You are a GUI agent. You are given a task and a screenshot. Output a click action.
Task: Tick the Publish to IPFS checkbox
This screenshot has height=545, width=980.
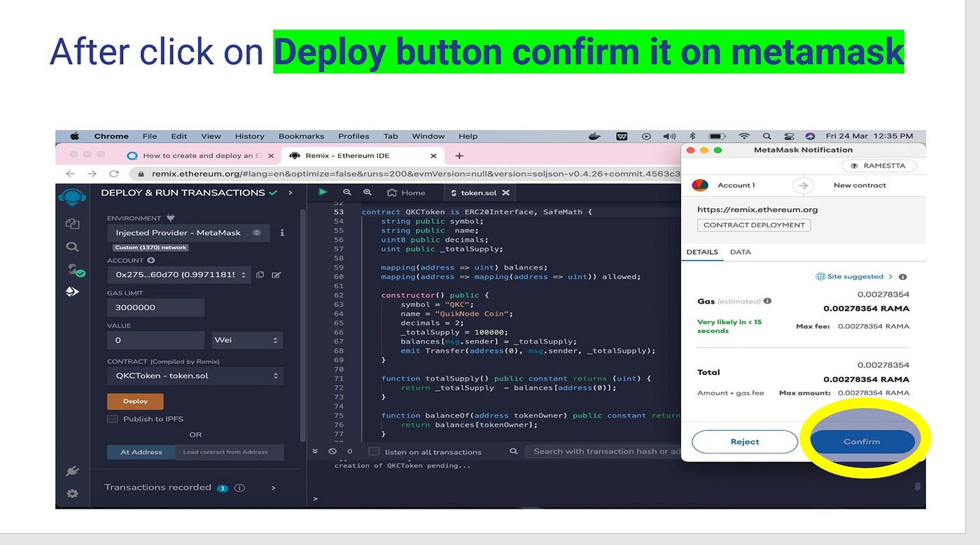pos(112,419)
